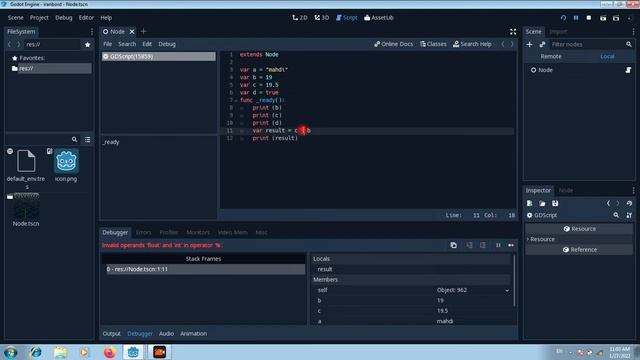Switch to the 3D workspace
Image resolution: width=640 pixels, height=360 pixels.
coord(322,18)
